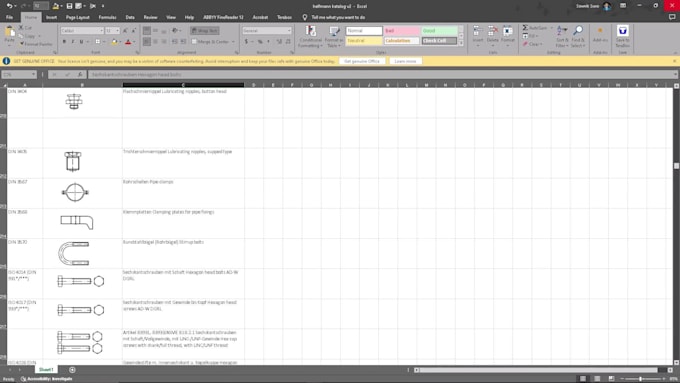The width and height of the screenshot is (680, 383).
Task: Click the Borders icon in Font group
Action: 98,42
